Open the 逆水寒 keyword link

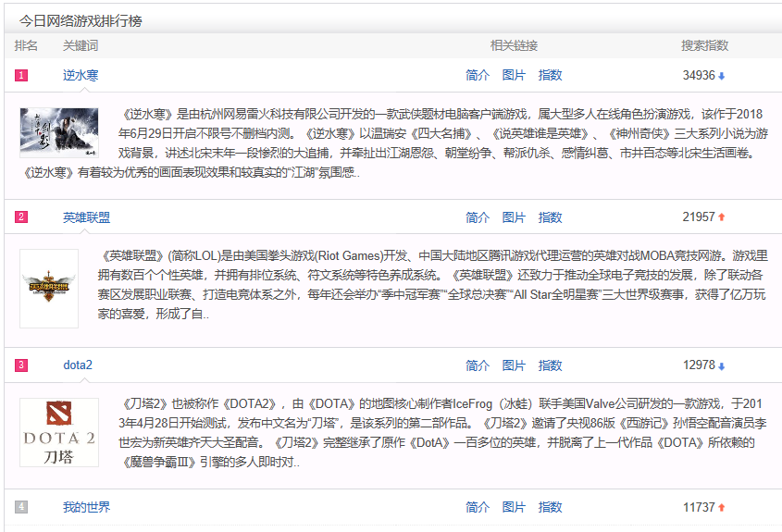(x=81, y=75)
